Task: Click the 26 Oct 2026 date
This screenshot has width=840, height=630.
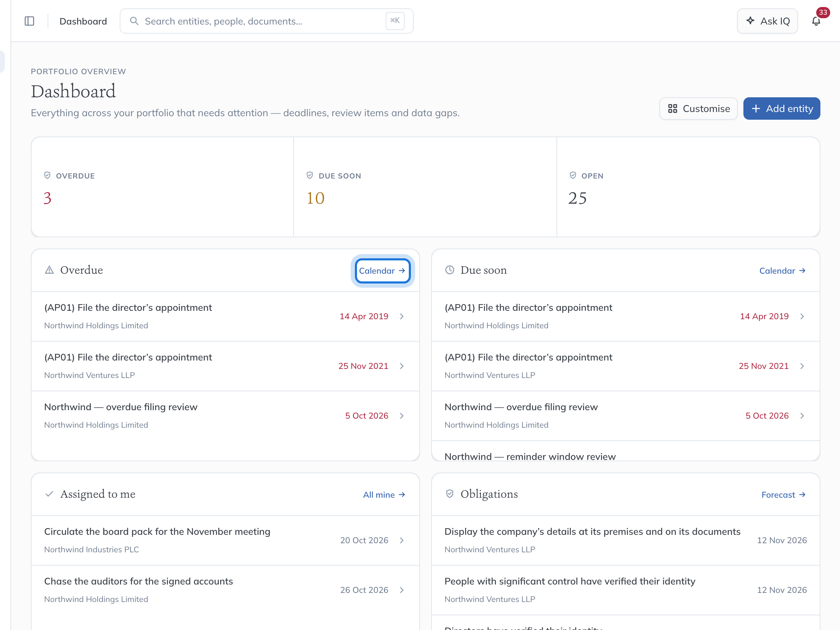Action: click(364, 590)
